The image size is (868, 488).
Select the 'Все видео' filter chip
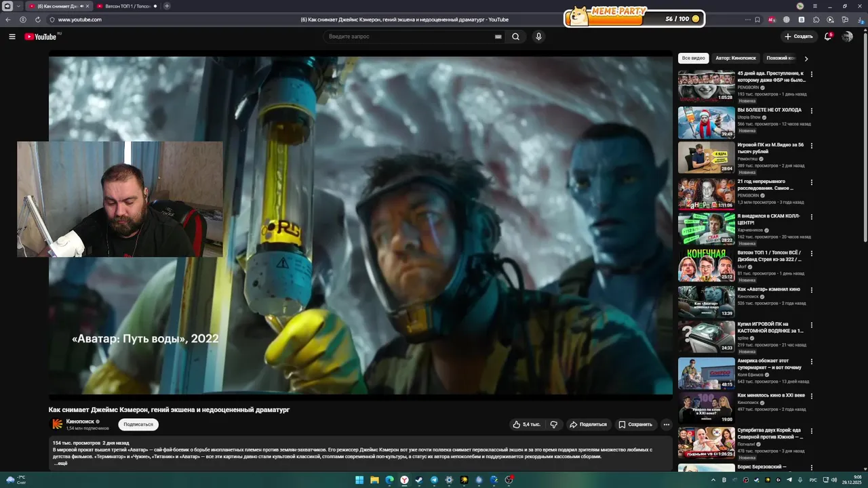(x=694, y=58)
